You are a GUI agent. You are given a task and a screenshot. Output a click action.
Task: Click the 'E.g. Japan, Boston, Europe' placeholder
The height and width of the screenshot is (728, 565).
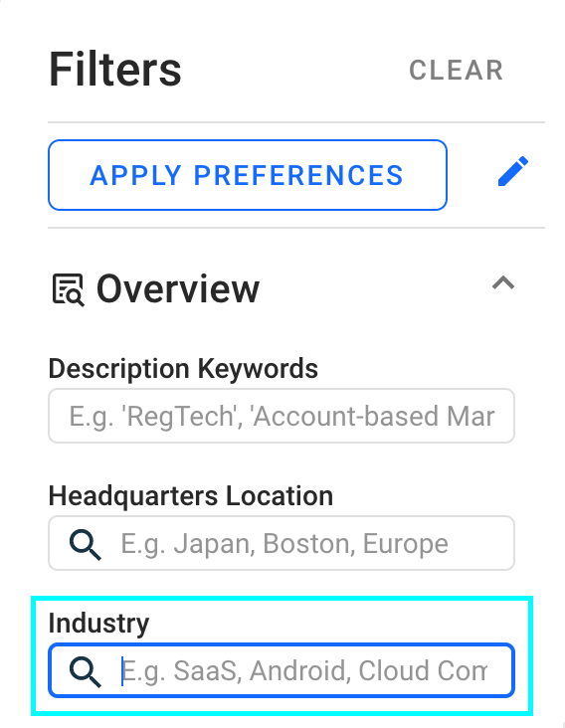[x=284, y=544]
